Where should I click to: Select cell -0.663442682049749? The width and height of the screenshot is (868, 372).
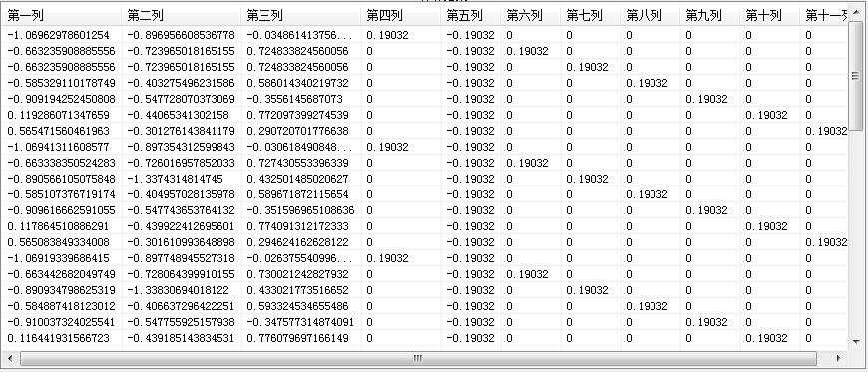pos(62,274)
